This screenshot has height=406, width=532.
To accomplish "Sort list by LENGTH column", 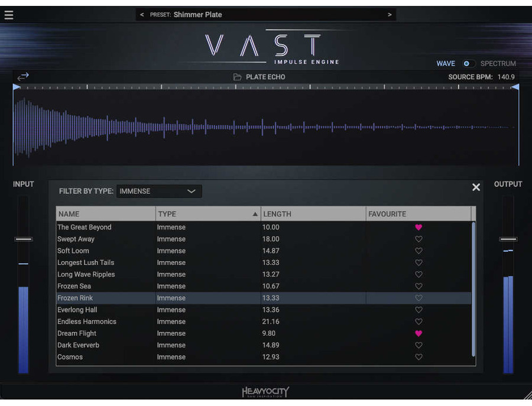I will pos(313,214).
